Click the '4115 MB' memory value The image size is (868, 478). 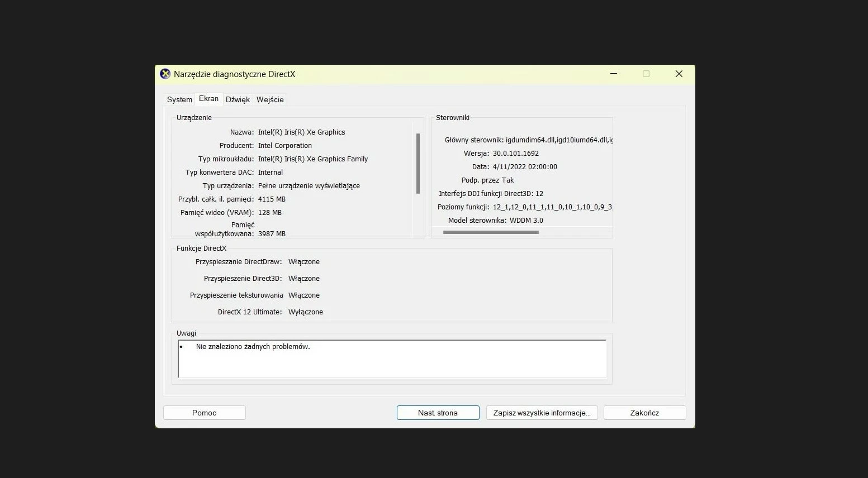point(272,199)
